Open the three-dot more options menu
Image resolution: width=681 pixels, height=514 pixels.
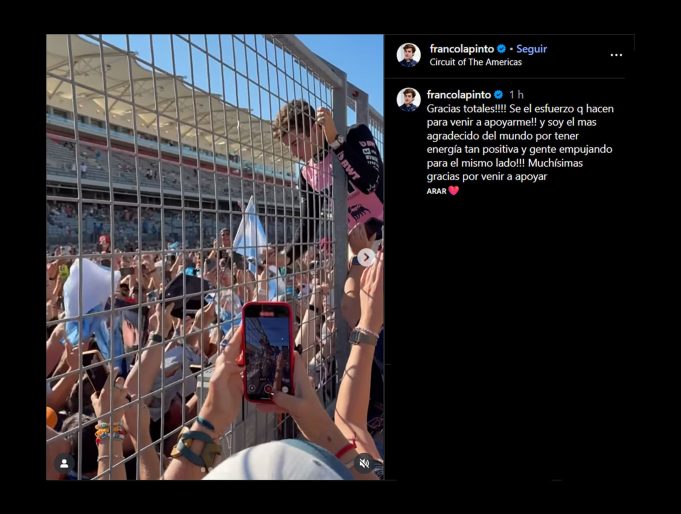616,55
